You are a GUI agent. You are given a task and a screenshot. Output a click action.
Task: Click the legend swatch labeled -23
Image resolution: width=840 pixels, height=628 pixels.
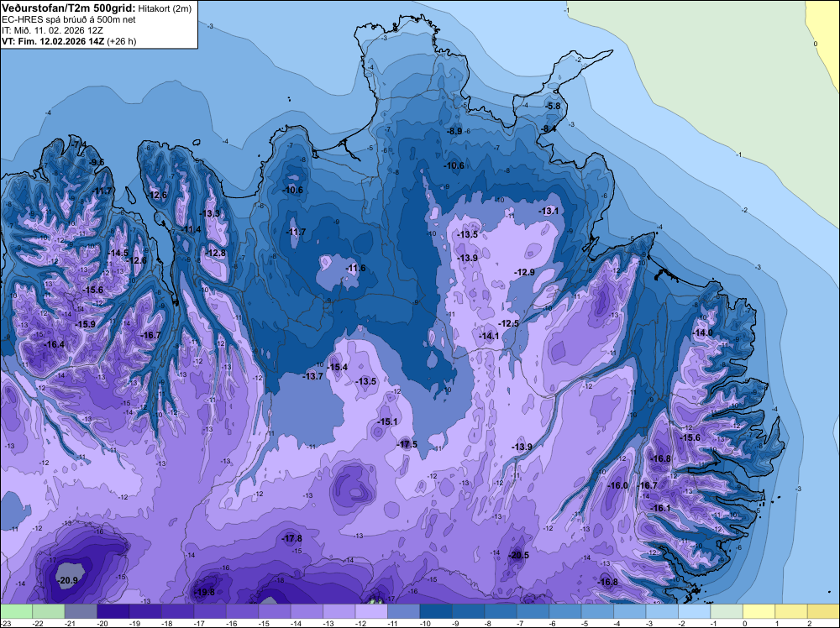point(16,611)
